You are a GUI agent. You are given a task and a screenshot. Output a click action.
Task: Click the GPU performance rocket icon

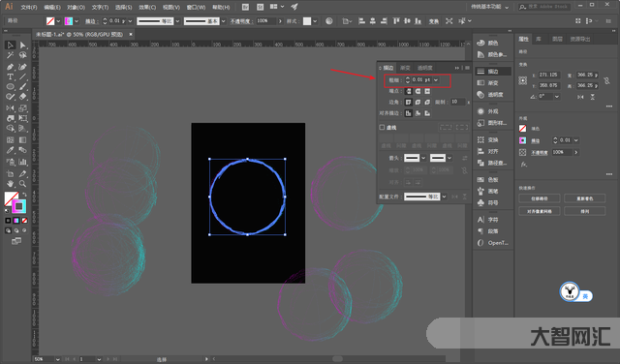(x=294, y=7)
